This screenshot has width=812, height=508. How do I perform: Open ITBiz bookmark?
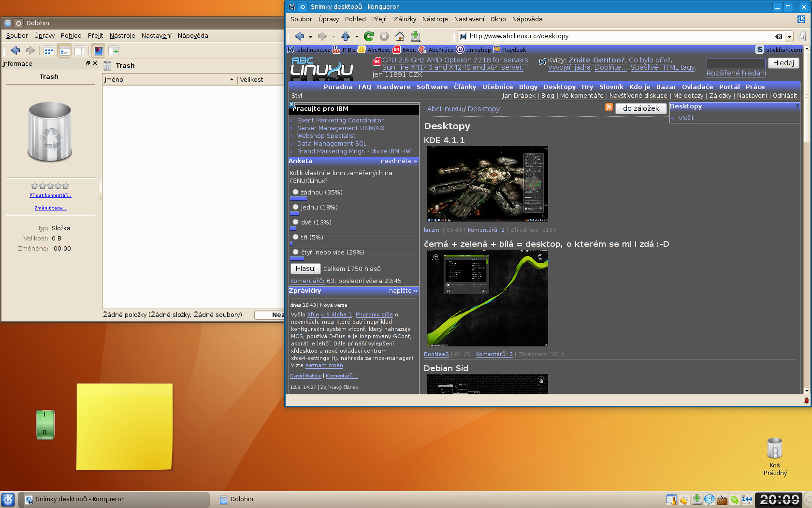(344, 50)
